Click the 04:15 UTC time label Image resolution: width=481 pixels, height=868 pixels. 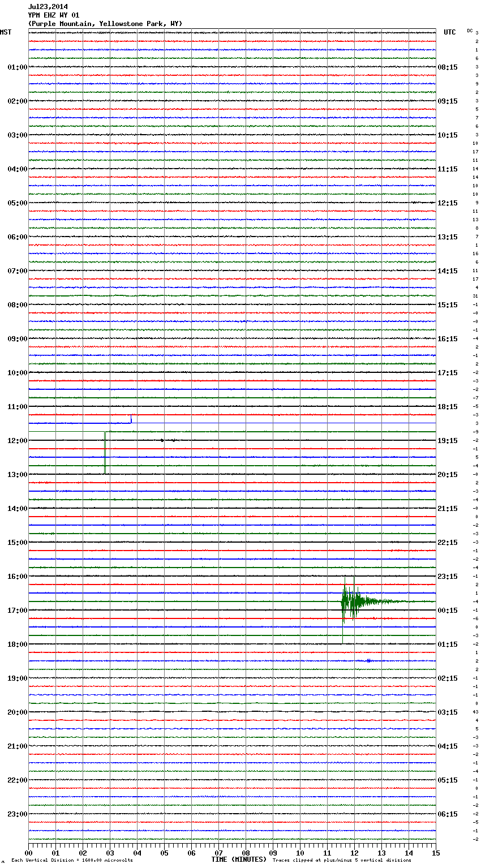[x=448, y=746]
